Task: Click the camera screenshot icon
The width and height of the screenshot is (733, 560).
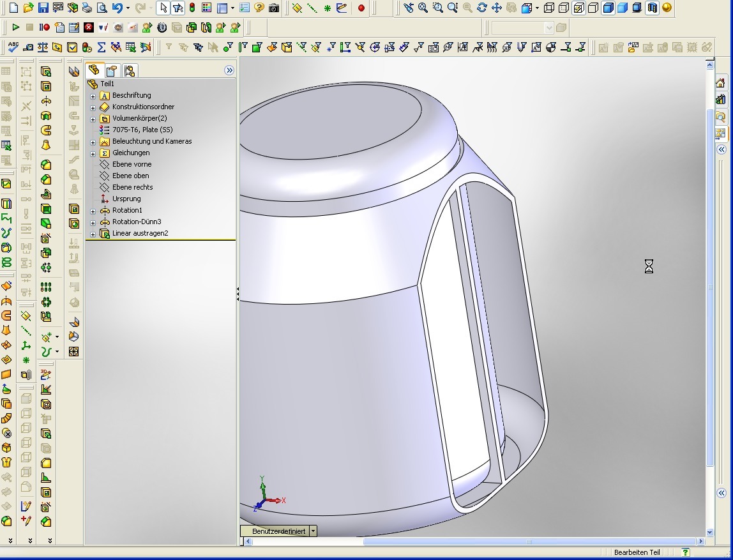Action: tap(274, 8)
